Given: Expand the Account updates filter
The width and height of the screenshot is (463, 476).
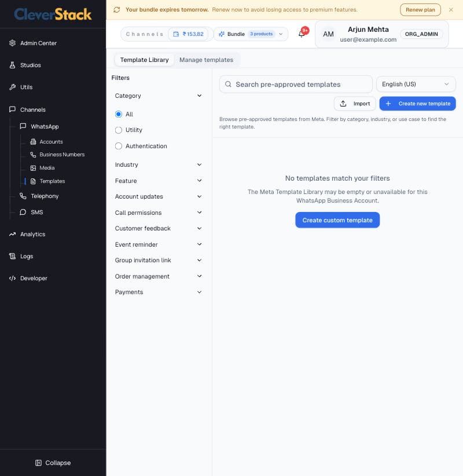Looking at the screenshot, I should pyautogui.click(x=158, y=196).
